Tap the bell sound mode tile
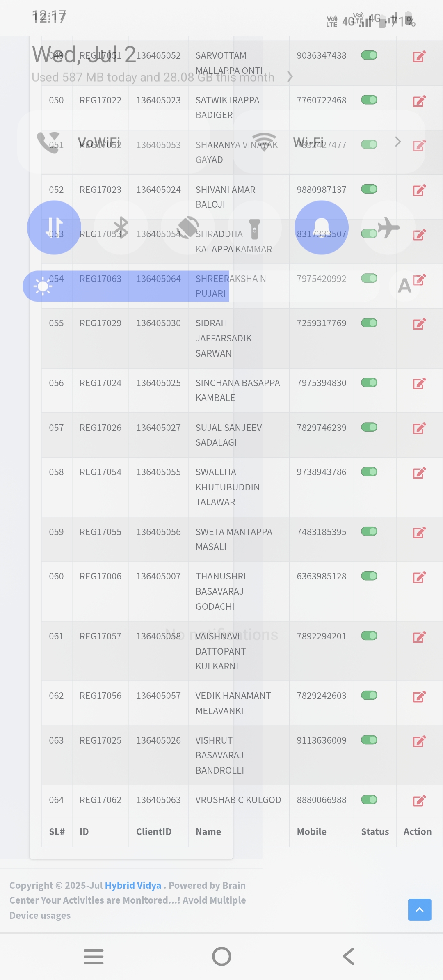 [322, 227]
